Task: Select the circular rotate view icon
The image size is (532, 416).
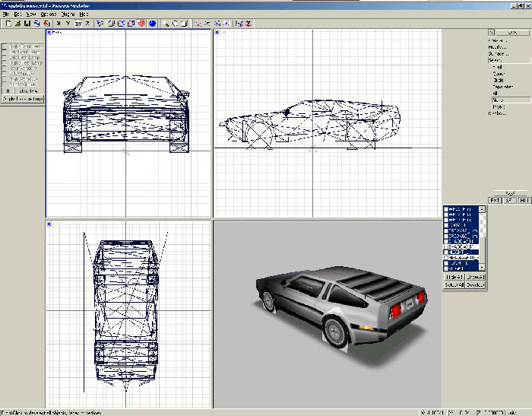Action: [x=175, y=24]
